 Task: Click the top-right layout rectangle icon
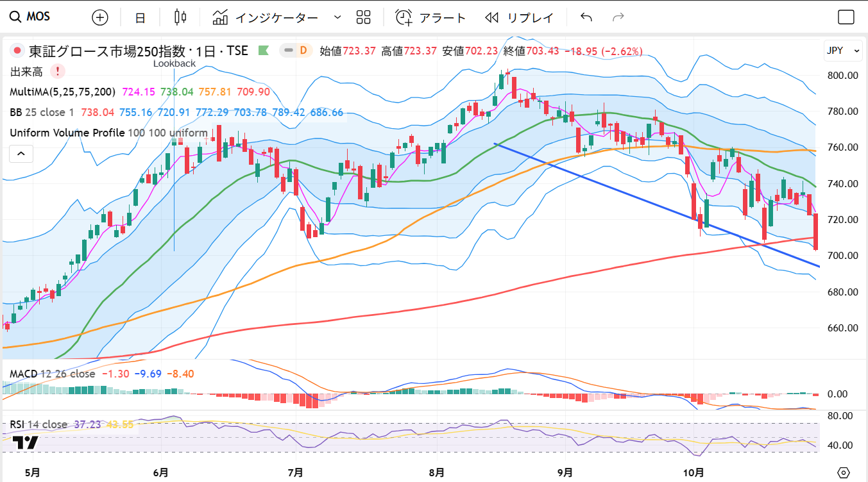(846, 17)
